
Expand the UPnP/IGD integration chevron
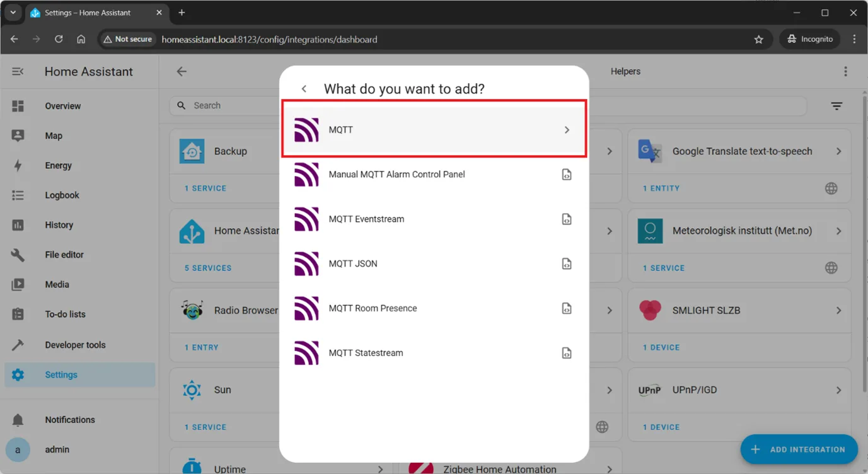[x=838, y=390]
